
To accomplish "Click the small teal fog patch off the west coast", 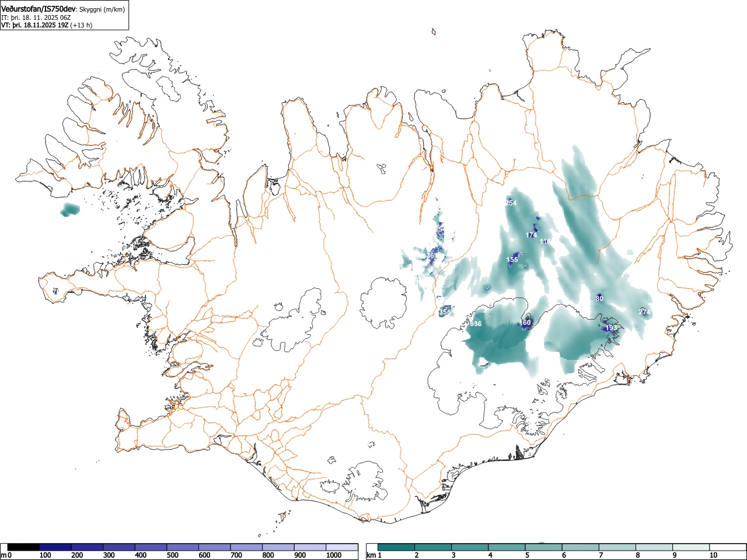I will 71,210.
